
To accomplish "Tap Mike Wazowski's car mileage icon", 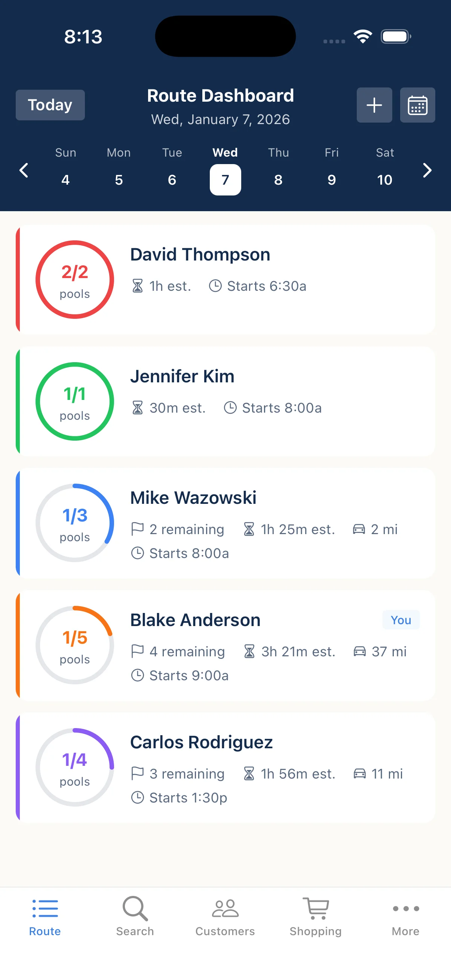I will click(x=359, y=529).
